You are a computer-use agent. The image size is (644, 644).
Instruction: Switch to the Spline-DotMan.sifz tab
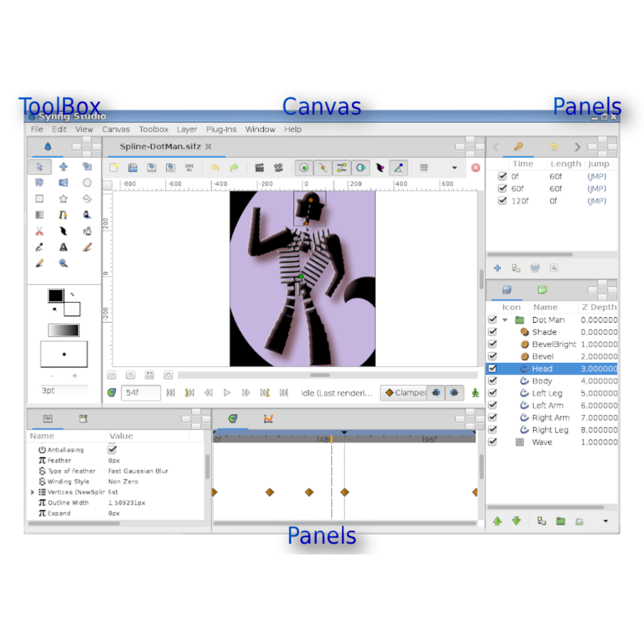coord(161,146)
